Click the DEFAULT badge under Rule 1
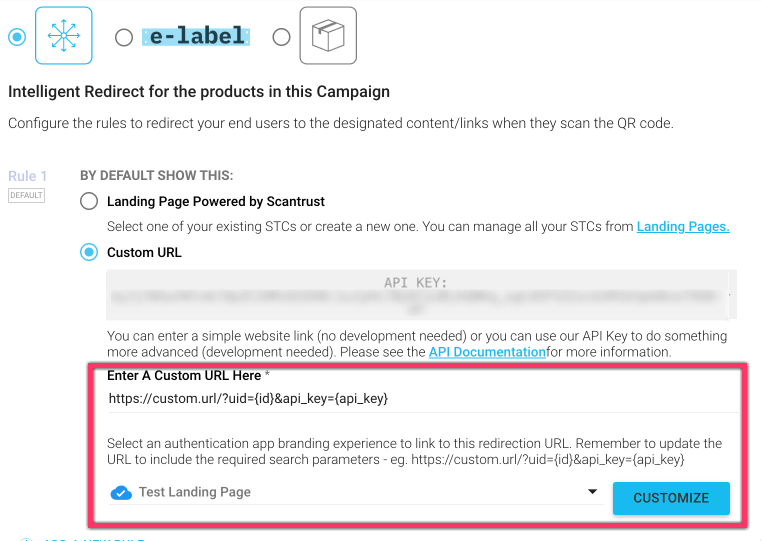 point(26,195)
